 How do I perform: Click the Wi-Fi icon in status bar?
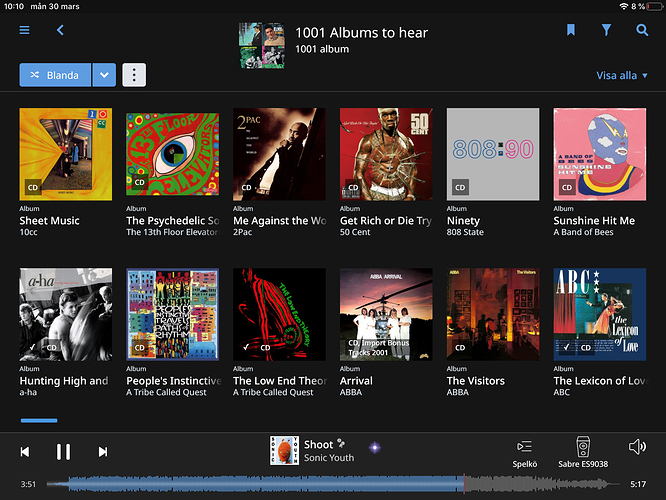click(x=624, y=6)
